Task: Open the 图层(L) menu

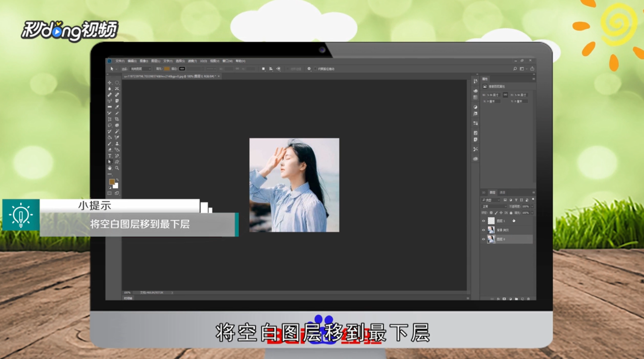Action: [x=155, y=61]
